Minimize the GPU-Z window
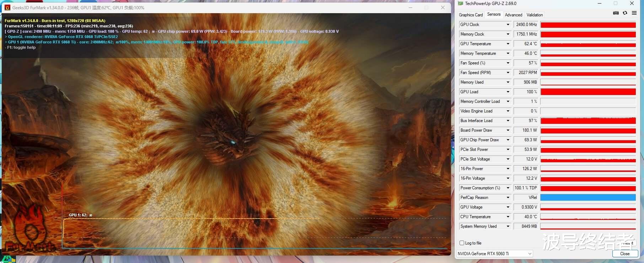Screen dimensions: 644x263 [600, 4]
